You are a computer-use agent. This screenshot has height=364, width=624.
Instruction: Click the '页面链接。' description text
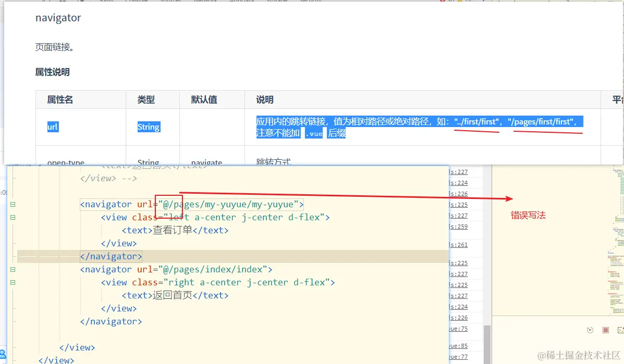pos(55,47)
